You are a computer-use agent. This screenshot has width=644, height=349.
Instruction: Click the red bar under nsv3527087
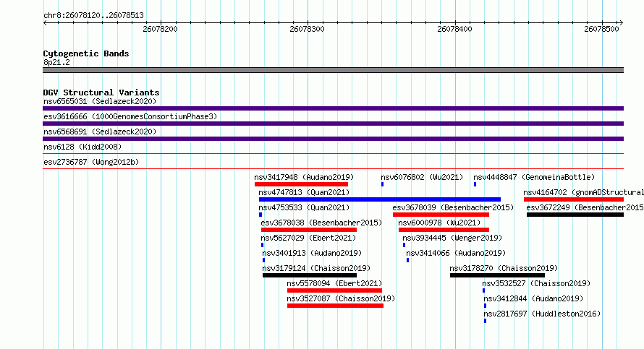point(336,306)
